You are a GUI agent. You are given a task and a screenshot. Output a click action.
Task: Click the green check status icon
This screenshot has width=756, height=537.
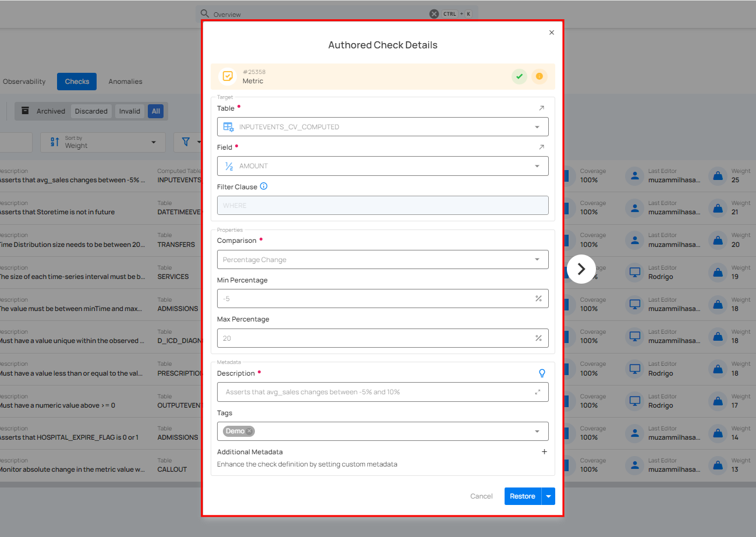click(519, 76)
